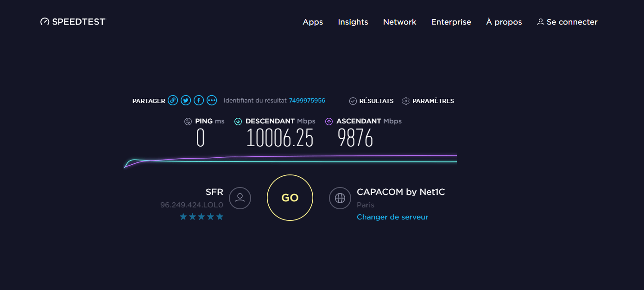Open the À propos menu

click(504, 22)
